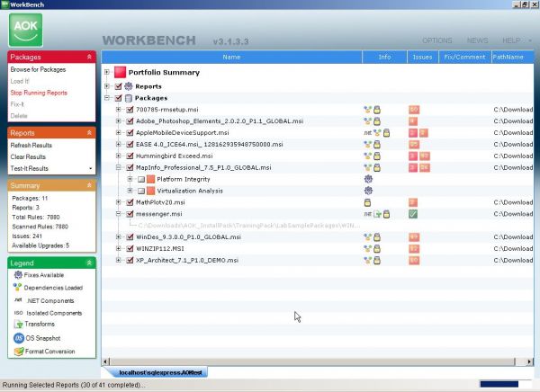This screenshot has height=392, width=540.
Task: Click the AOK logo icon
Action: (x=25, y=30)
